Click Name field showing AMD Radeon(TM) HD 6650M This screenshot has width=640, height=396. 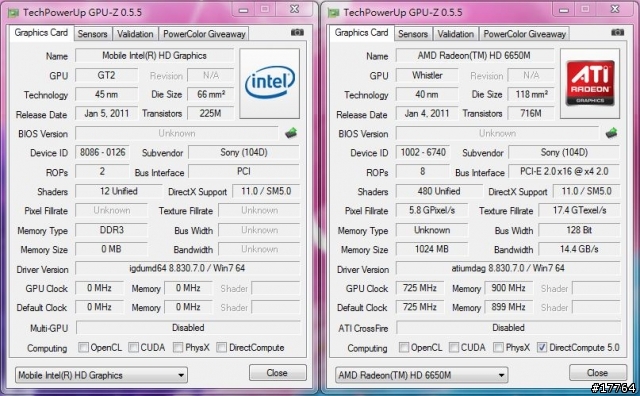[x=475, y=56]
